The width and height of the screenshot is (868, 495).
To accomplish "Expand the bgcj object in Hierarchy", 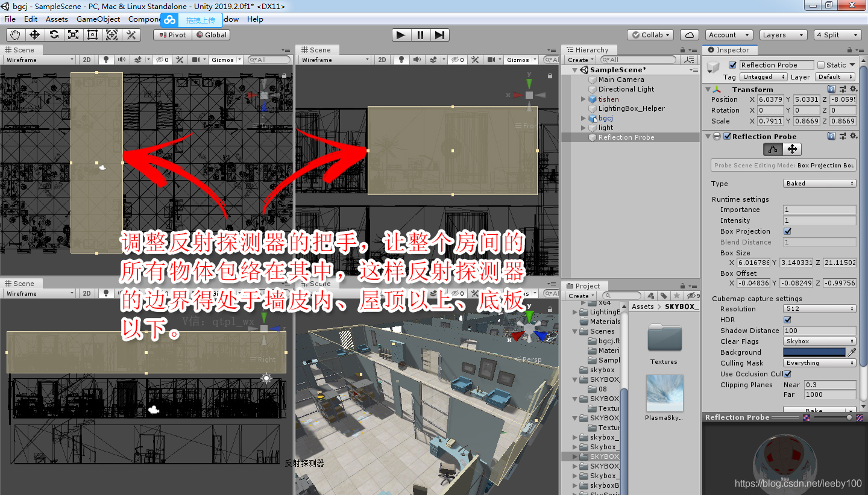I will (x=583, y=118).
